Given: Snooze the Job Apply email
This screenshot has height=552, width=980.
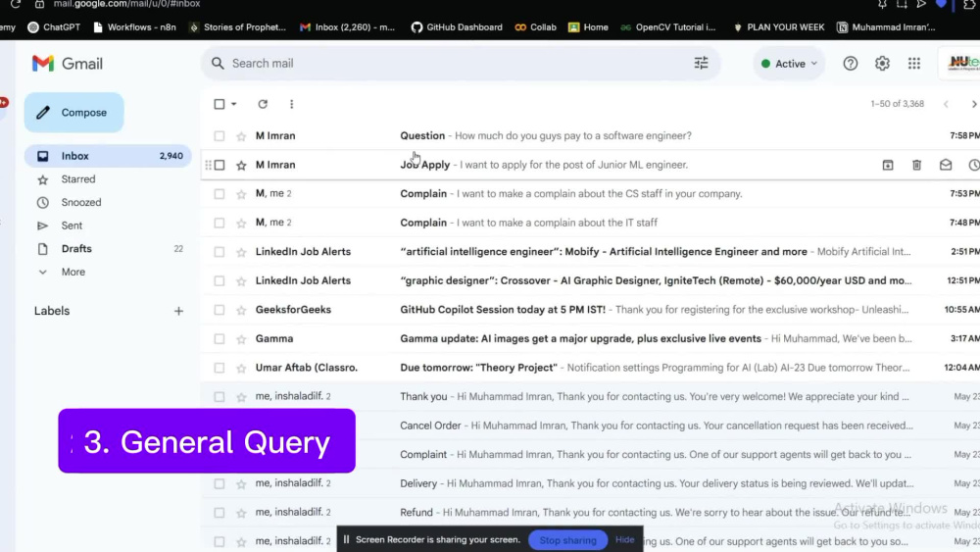Looking at the screenshot, I should click(973, 165).
